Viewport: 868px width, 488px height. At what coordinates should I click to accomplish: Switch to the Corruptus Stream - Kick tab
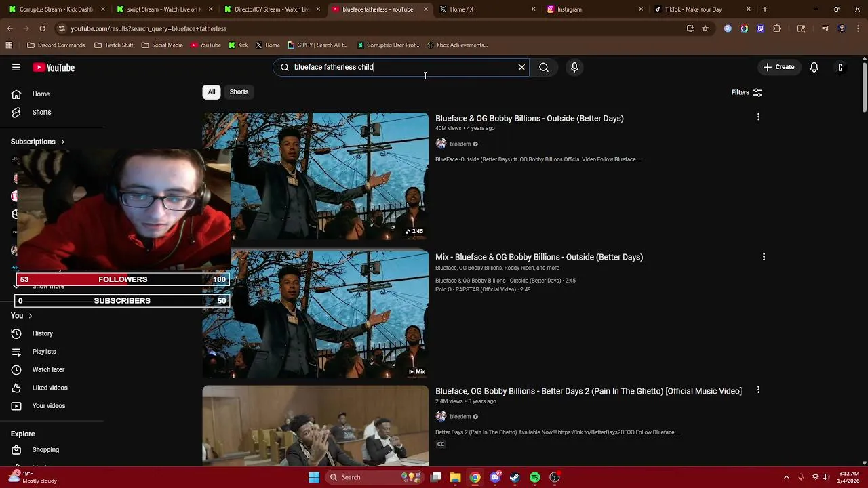(57, 9)
